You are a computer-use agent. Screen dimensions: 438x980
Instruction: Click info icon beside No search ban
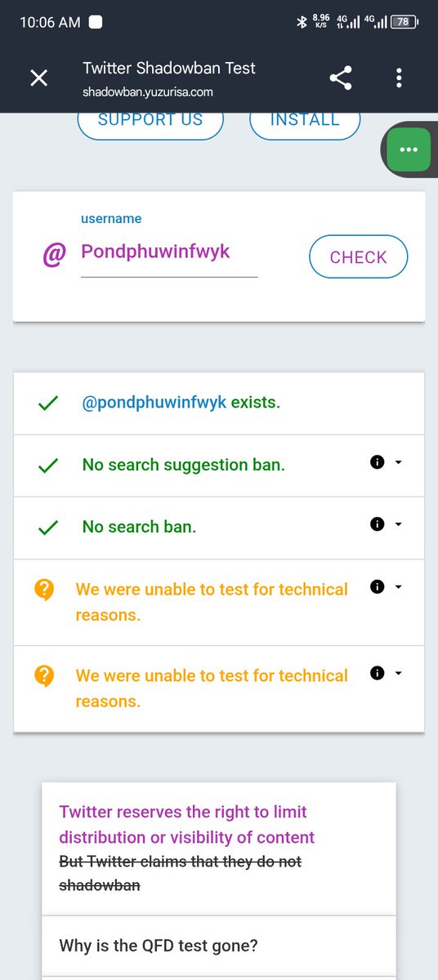click(x=377, y=524)
